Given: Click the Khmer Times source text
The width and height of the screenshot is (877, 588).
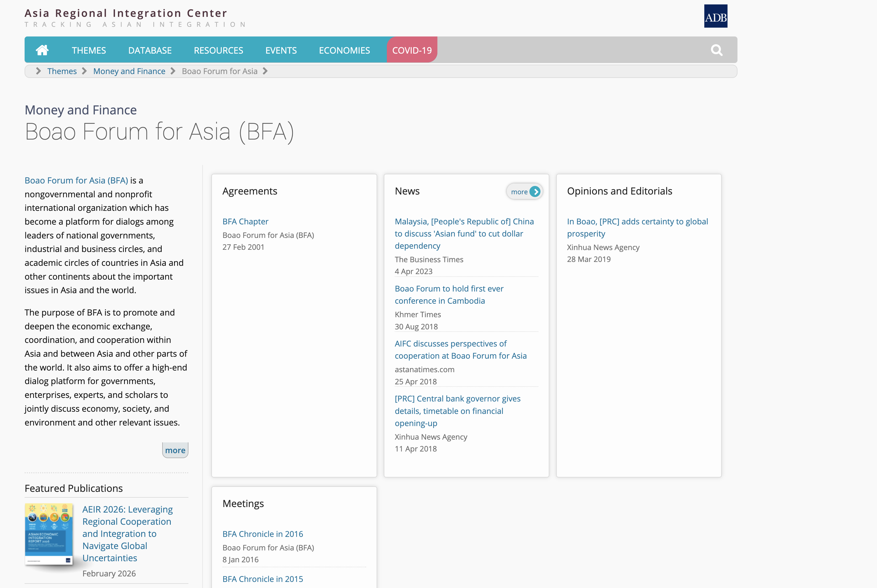Looking at the screenshot, I should 418,315.
